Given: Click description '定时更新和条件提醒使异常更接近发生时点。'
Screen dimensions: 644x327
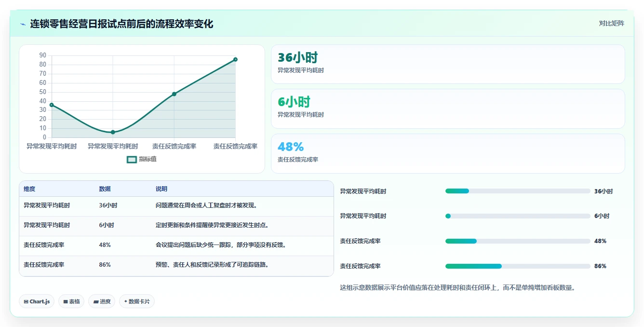Looking at the screenshot, I should coord(212,225).
